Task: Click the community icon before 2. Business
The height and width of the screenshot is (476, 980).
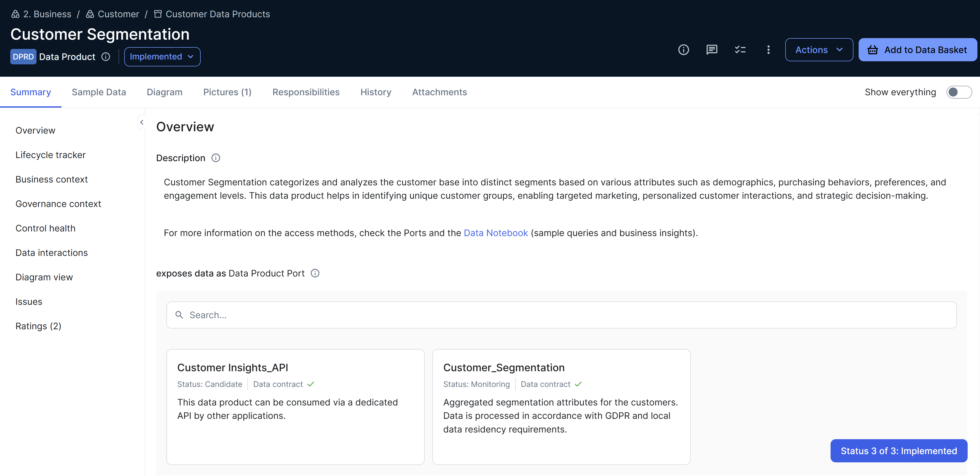Action: click(x=15, y=14)
